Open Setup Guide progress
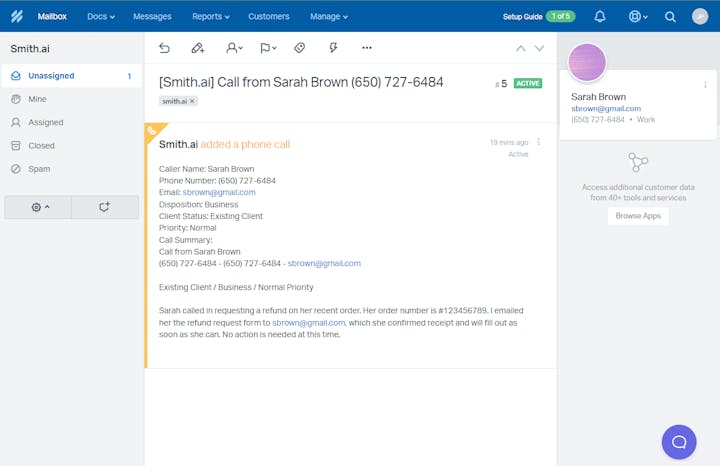 pyautogui.click(x=537, y=17)
